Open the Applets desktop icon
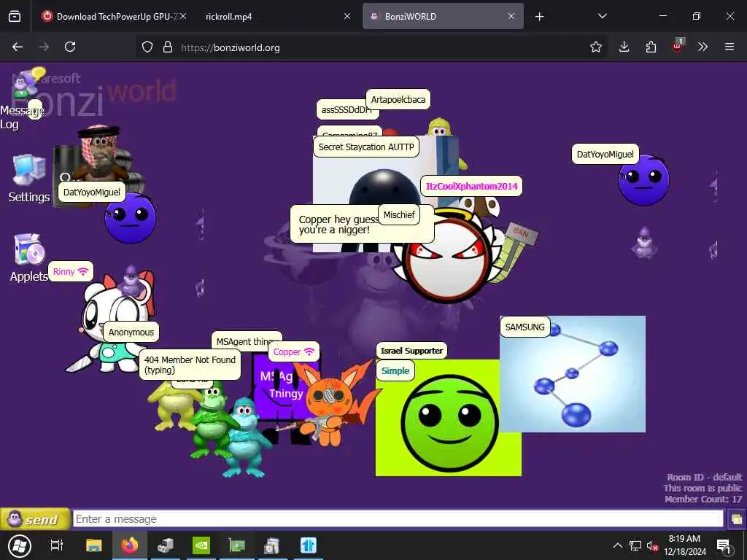747x560 pixels. (28, 257)
